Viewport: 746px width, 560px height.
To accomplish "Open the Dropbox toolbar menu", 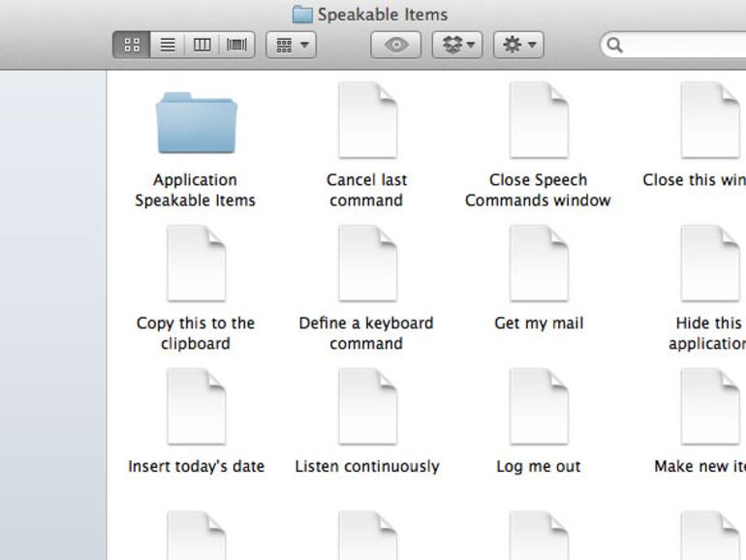I will click(x=457, y=46).
